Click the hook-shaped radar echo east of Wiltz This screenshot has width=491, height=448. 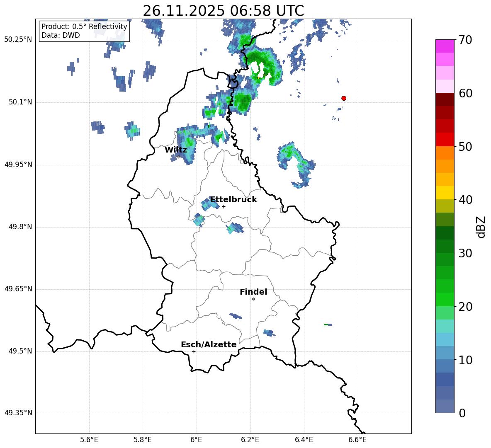pos(297,165)
